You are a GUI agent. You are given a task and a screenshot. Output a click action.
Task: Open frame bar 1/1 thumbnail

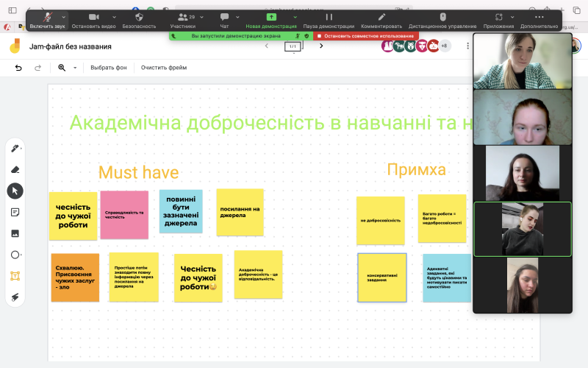click(x=293, y=46)
